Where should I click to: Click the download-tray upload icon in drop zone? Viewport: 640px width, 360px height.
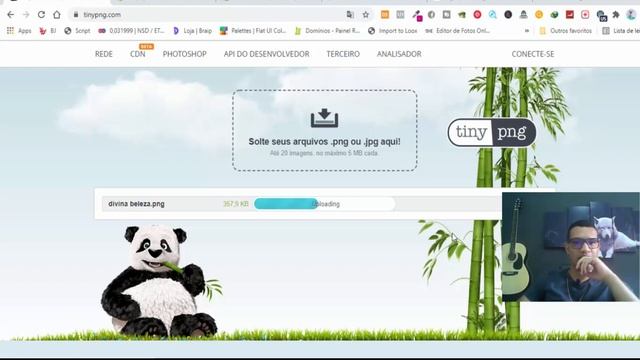324,118
